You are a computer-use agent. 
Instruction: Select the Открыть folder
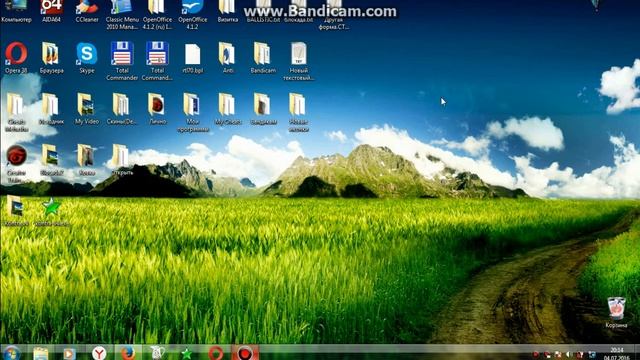[122, 160]
